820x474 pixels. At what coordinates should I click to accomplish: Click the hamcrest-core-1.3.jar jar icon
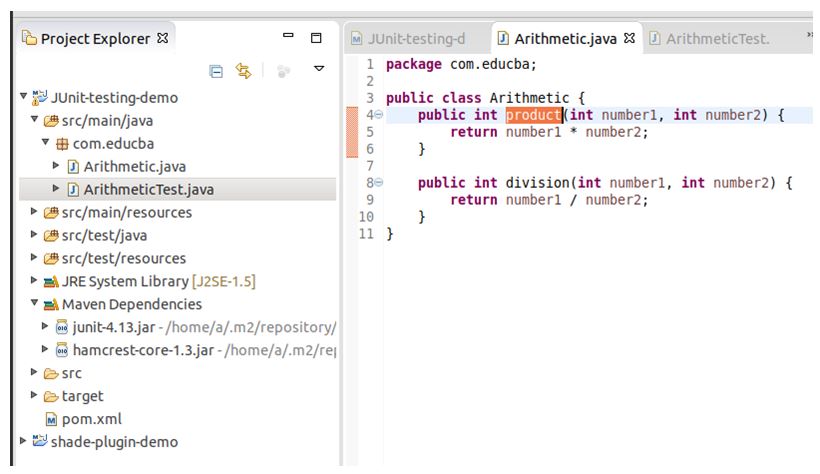(x=62, y=350)
